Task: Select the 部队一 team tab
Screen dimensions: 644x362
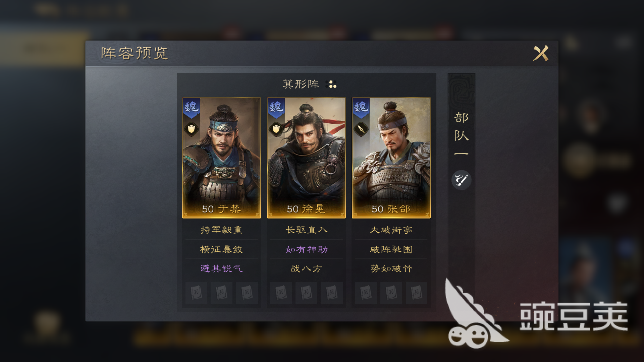Action: pyautogui.click(x=461, y=134)
